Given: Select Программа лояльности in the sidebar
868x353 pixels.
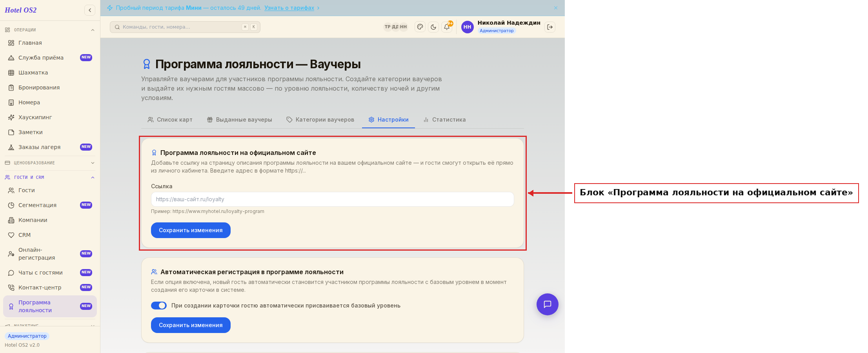Looking at the screenshot, I should click(50, 306).
